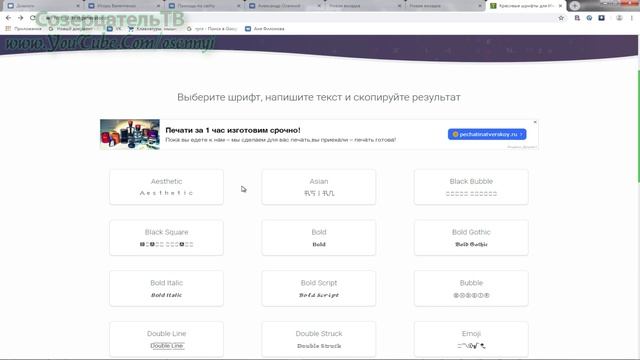The width and height of the screenshot is (640, 360).
Task: Open the 'Поиск в Google' bookmark
Action: 211,29
